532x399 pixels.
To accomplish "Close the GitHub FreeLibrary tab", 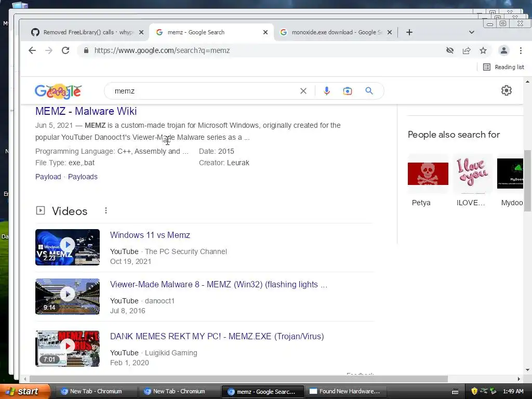I will [141, 32].
